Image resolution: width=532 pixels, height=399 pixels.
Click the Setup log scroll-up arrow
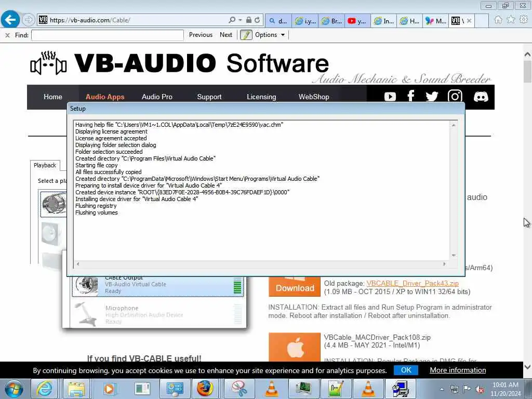tap(453, 125)
